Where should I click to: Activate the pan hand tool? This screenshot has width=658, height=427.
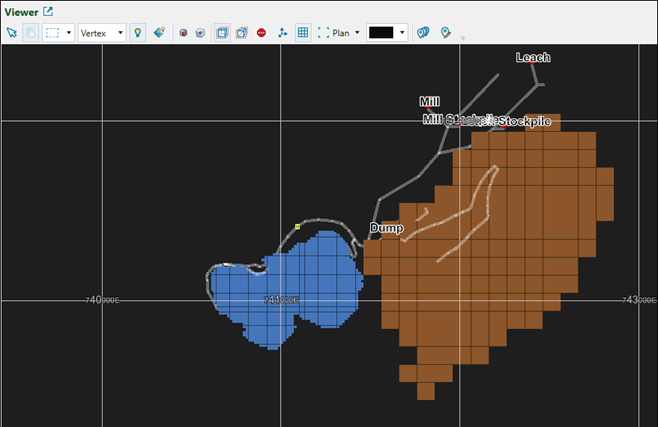tap(30, 32)
